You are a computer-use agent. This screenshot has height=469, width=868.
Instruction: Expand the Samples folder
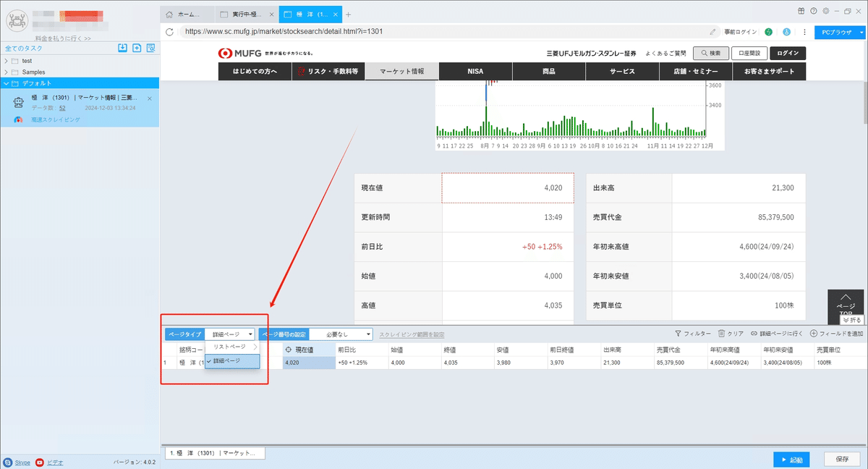[x=7, y=72]
